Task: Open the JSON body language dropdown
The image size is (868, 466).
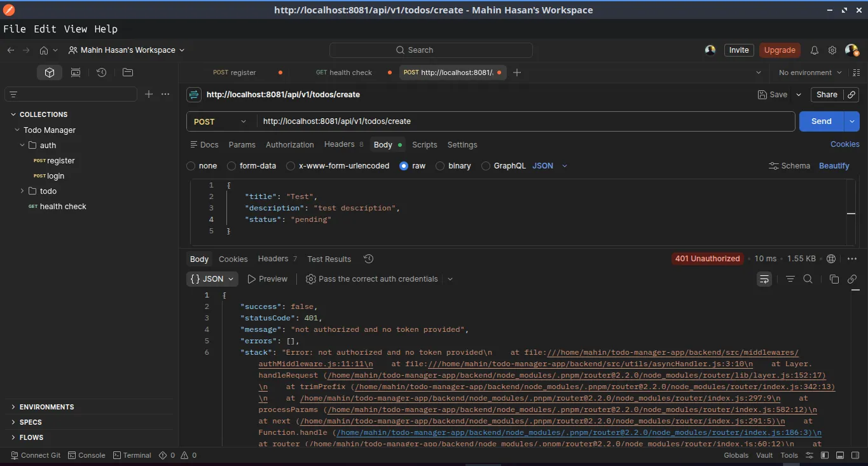Action: (x=550, y=166)
